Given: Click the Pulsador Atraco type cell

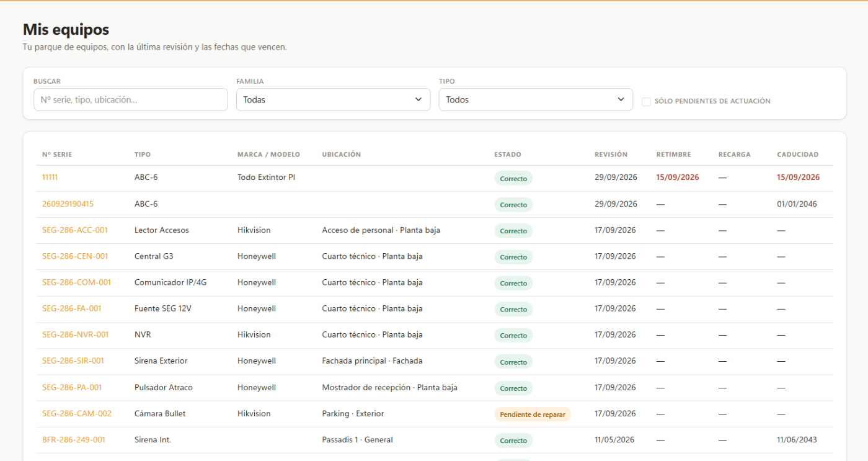Looking at the screenshot, I should click(x=164, y=388).
